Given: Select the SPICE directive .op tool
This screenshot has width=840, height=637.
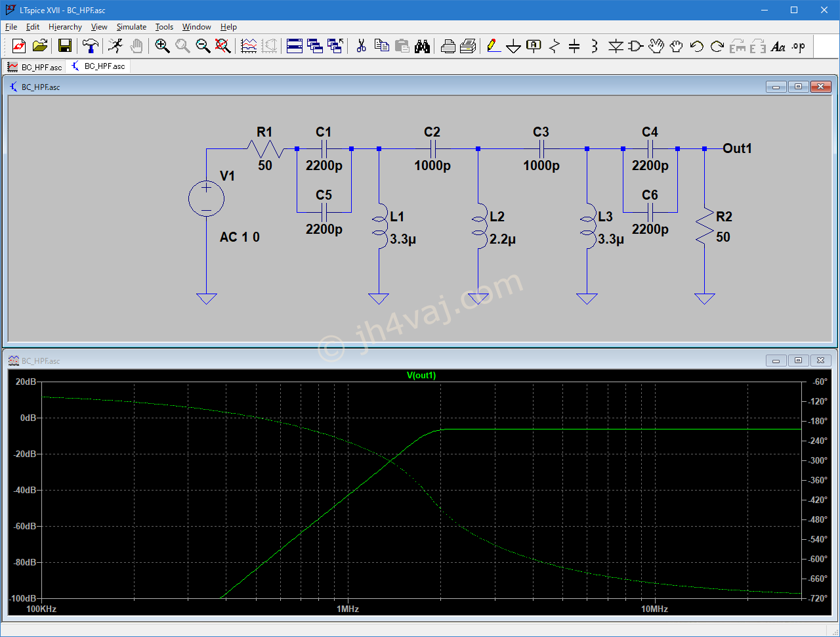Looking at the screenshot, I should [x=798, y=46].
